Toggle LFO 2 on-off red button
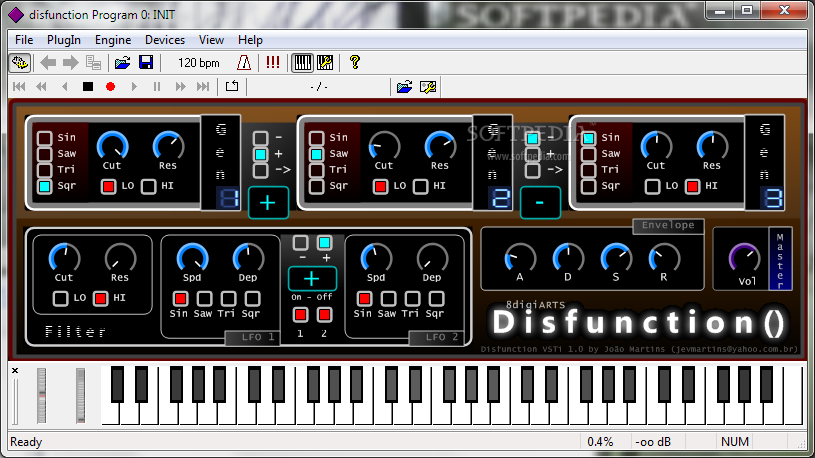Screen dimensions: 815x458 (324, 315)
